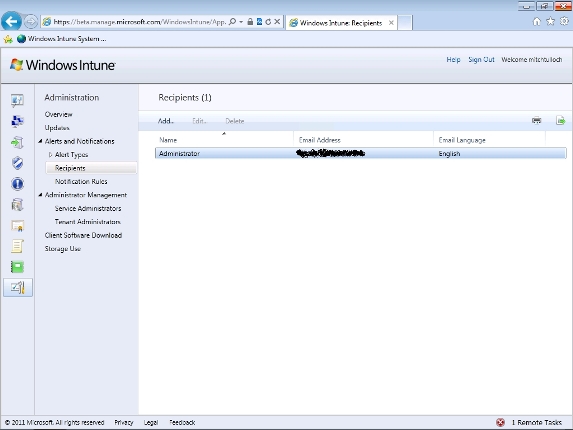Open the Licenses certificate icon
The height and width of the screenshot is (430, 573).
(x=17, y=226)
